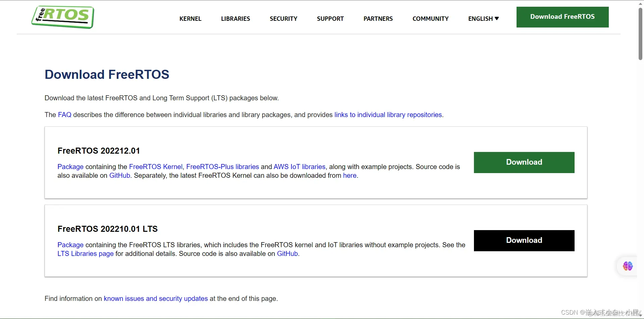Open the FAQ link
Image resolution: width=644 pixels, height=319 pixels.
pos(65,115)
